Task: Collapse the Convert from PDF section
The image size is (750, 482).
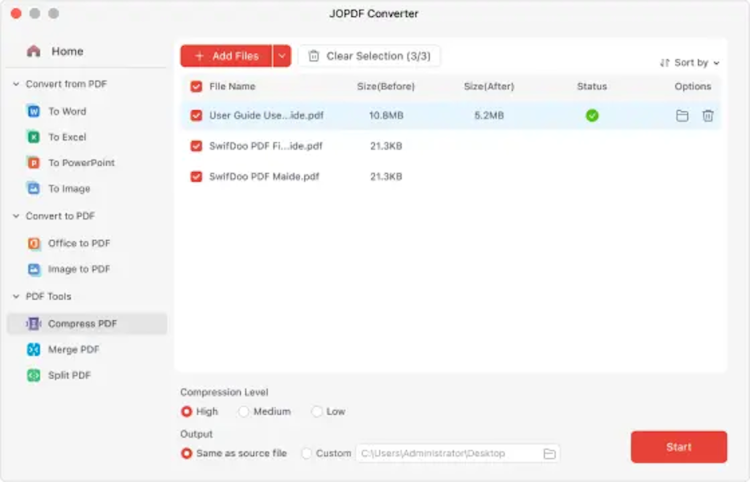Action: (16, 84)
